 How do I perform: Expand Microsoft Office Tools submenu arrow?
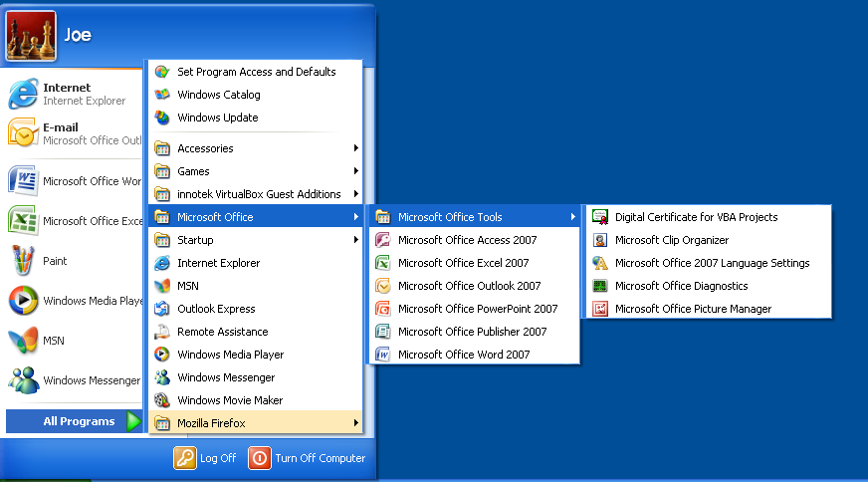(573, 217)
